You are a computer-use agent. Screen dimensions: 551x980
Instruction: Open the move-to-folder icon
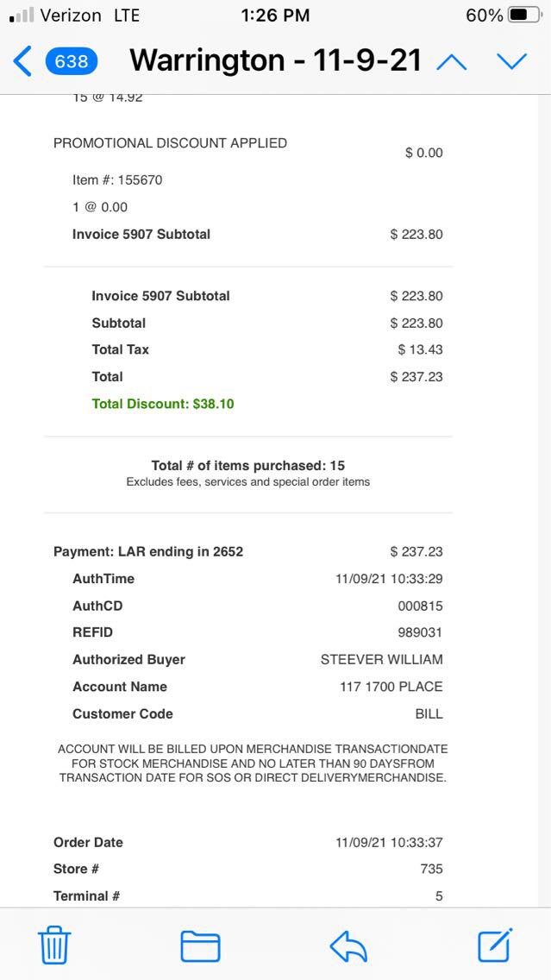tap(200, 946)
